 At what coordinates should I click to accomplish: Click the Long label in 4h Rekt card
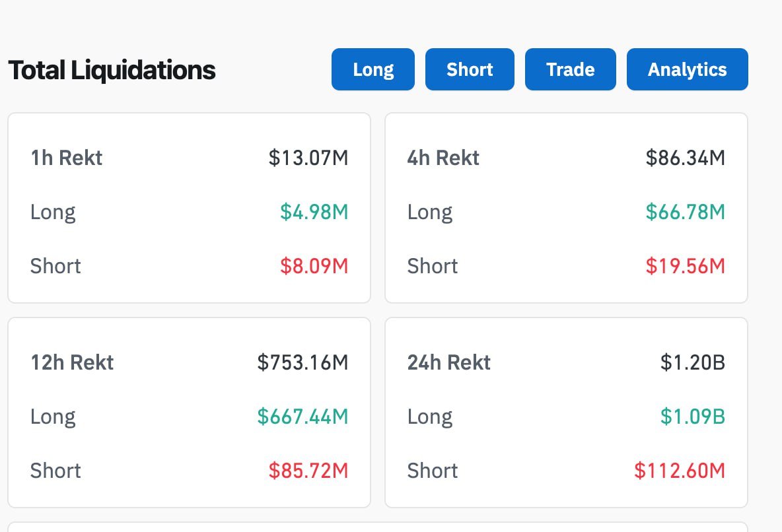click(x=430, y=213)
